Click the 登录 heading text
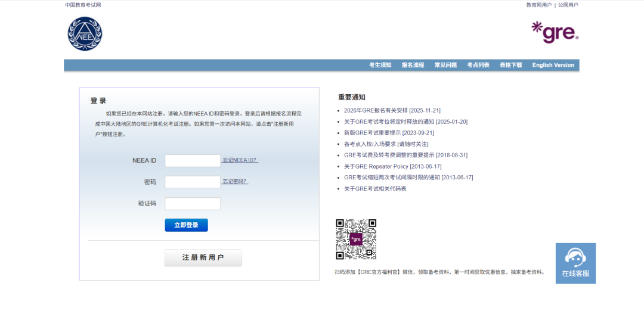 click(98, 101)
